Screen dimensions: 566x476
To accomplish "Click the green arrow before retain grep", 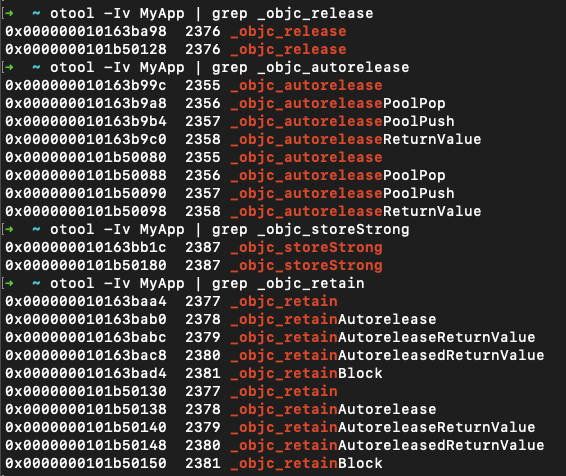I will [9, 284].
